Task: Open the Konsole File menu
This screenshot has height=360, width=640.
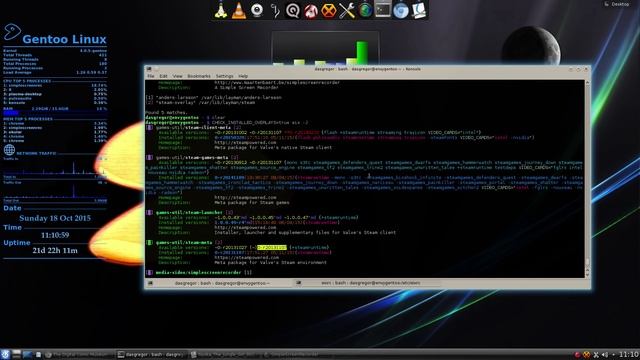Action: [151, 76]
